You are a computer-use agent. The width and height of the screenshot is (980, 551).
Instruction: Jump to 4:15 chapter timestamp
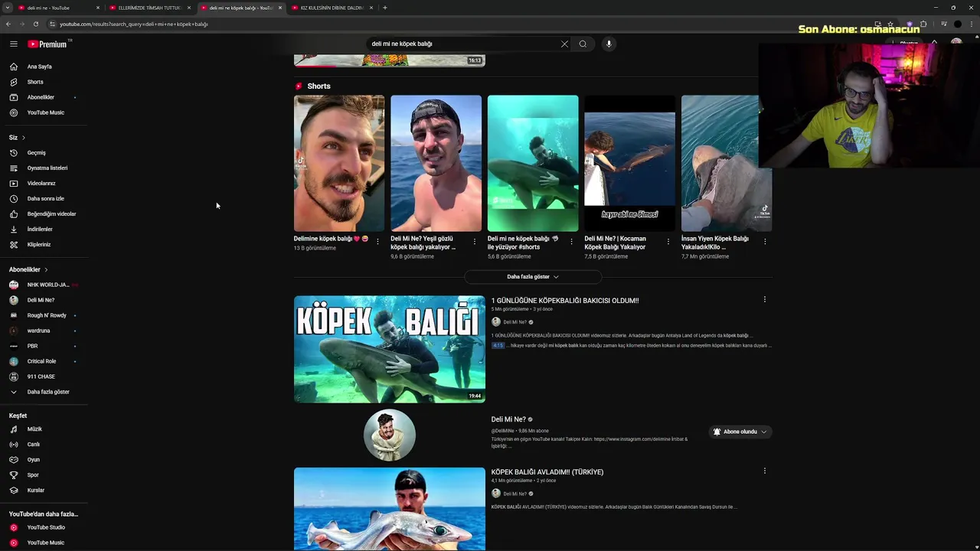pos(498,345)
